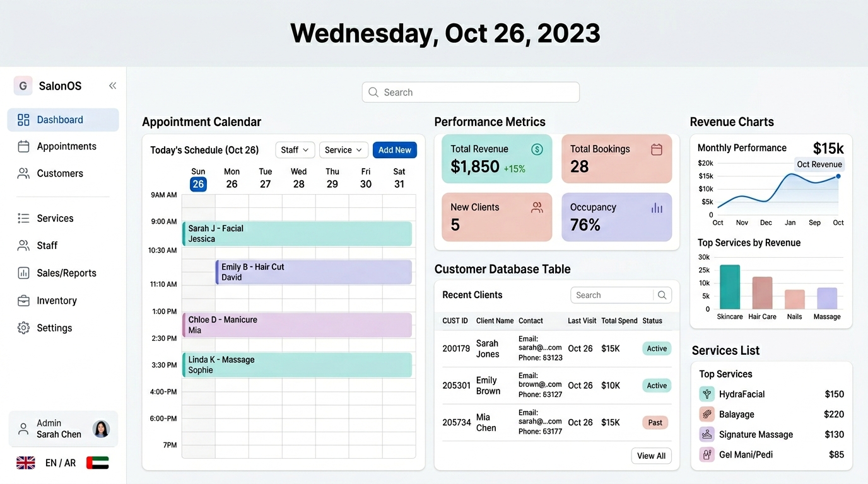Collapse the sidebar using the double chevron

tap(112, 85)
